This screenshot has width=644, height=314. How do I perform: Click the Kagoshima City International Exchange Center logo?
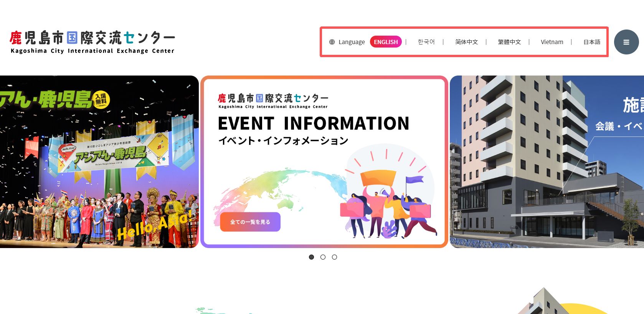click(92, 42)
